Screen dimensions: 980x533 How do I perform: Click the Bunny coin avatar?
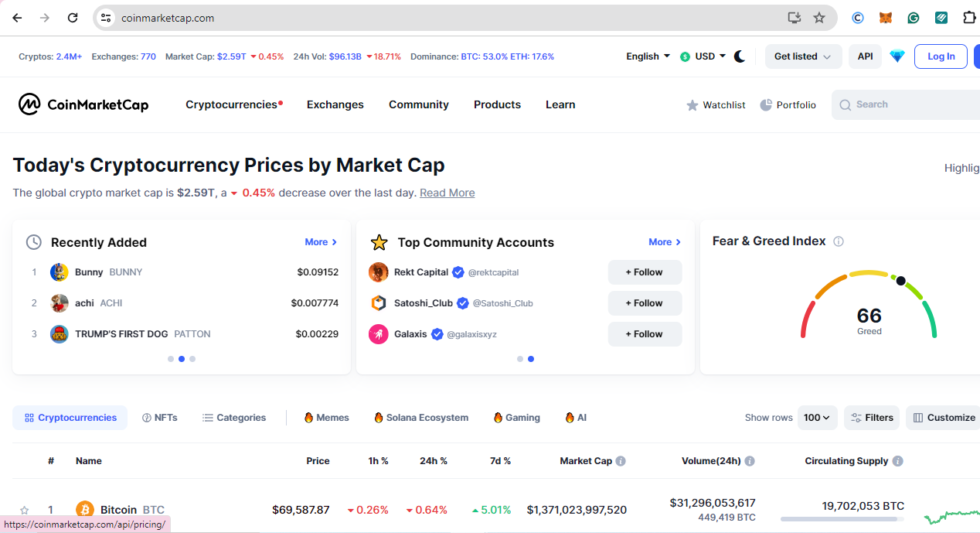(x=60, y=272)
